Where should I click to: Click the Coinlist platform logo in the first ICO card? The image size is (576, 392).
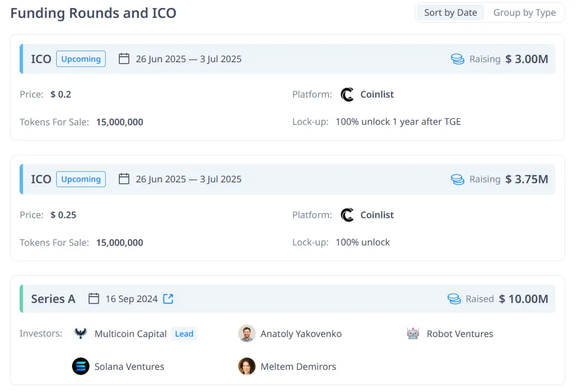click(x=347, y=95)
